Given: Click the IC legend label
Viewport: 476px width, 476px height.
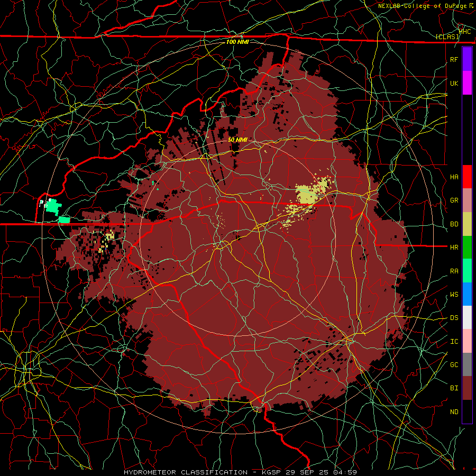Looking at the screenshot, I should [454, 342].
